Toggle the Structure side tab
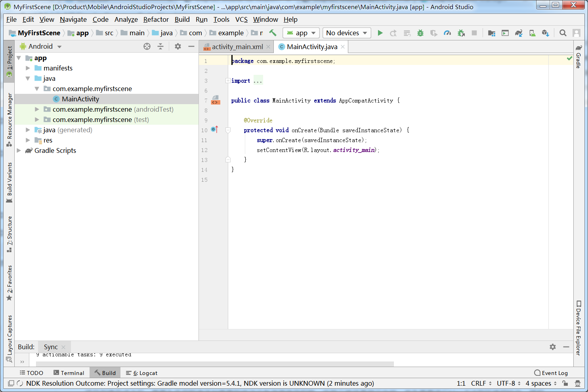Screen dimensions: 588x392 click(9, 234)
